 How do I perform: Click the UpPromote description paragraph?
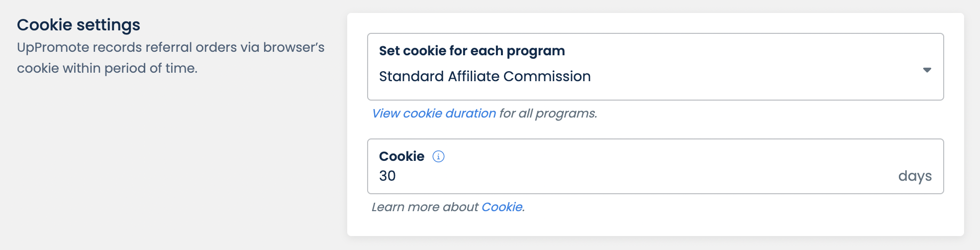170,58
